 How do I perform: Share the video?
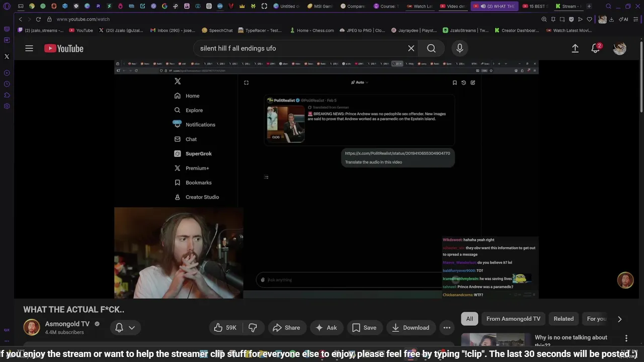point(286,327)
